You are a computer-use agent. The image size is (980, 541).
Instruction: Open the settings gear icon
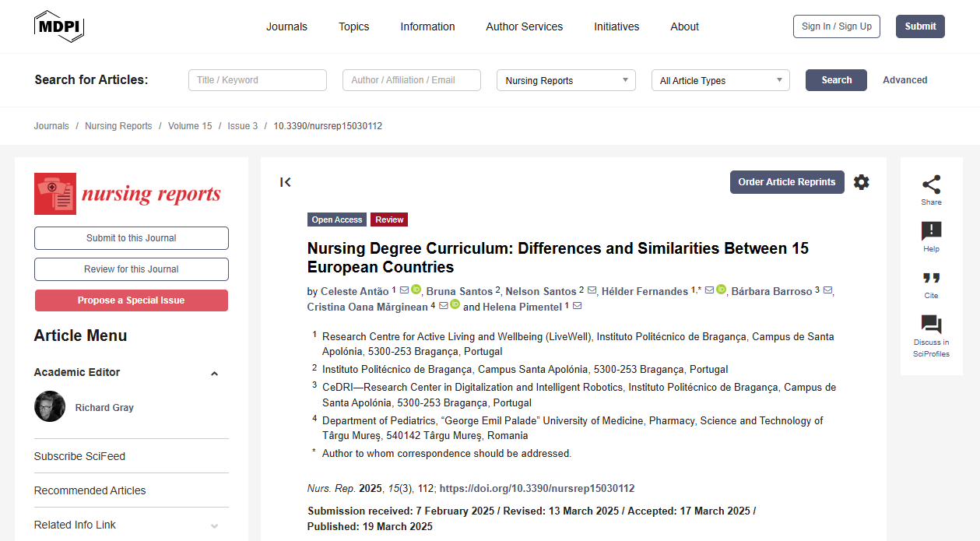861,182
